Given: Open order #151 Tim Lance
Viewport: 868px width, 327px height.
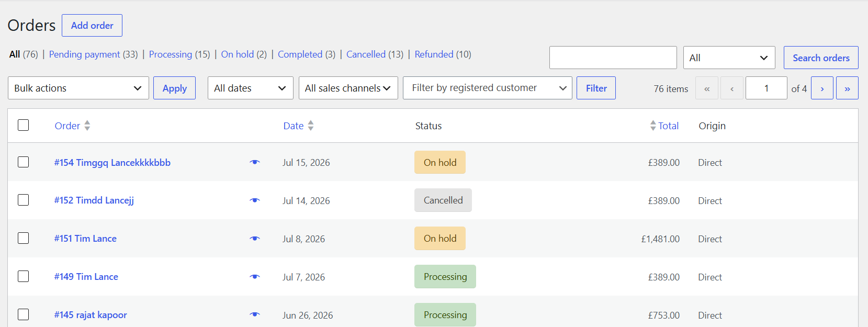Looking at the screenshot, I should (x=85, y=239).
